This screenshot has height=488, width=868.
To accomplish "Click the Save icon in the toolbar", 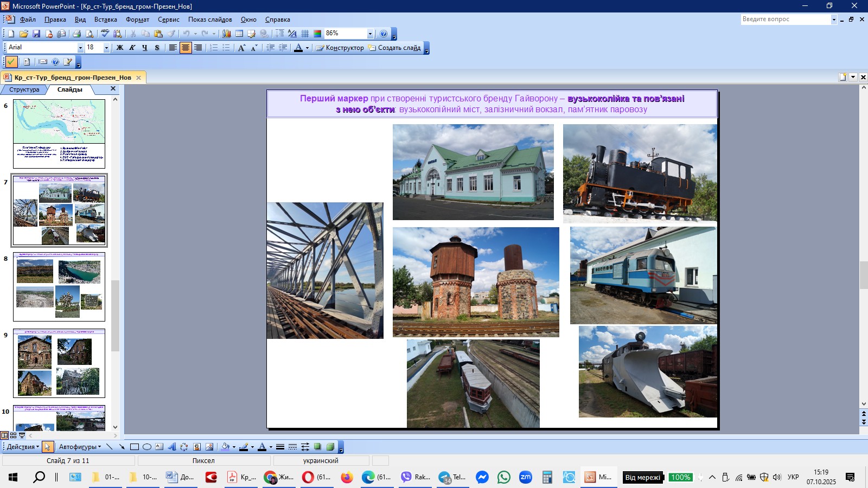I will point(36,34).
